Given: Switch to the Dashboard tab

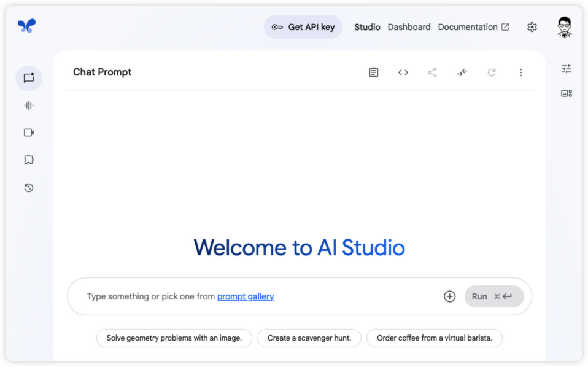Looking at the screenshot, I should point(409,27).
